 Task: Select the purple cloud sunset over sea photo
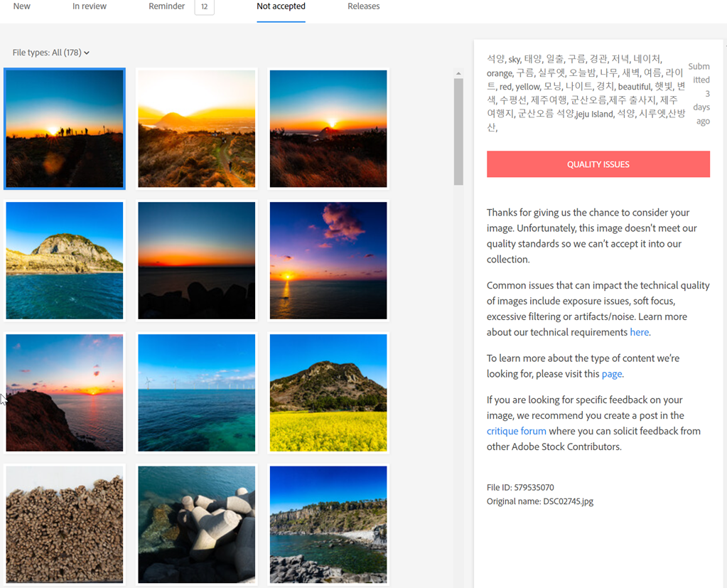328,260
